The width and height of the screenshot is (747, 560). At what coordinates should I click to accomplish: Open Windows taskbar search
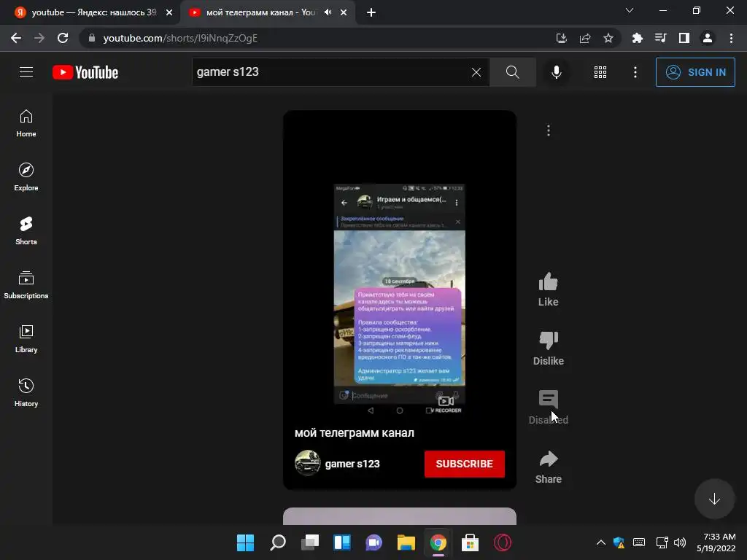pos(278,542)
